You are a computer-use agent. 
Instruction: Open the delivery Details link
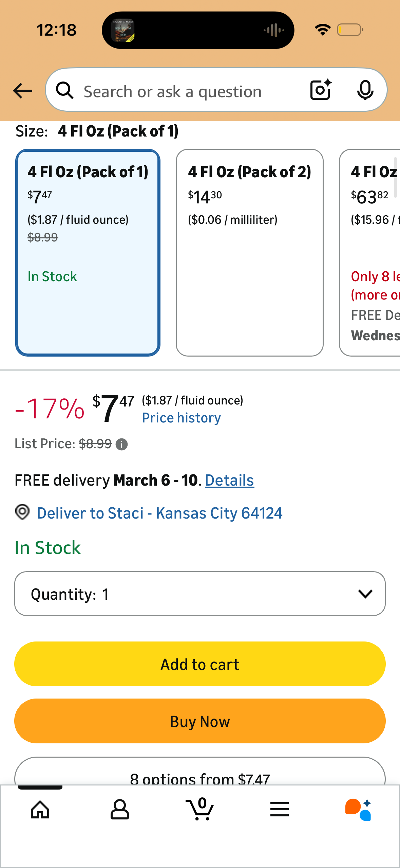point(229,480)
